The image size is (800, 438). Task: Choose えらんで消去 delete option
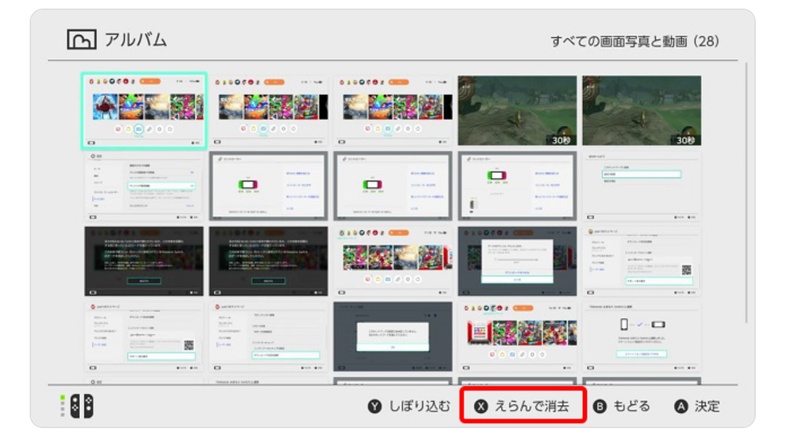pos(523,406)
